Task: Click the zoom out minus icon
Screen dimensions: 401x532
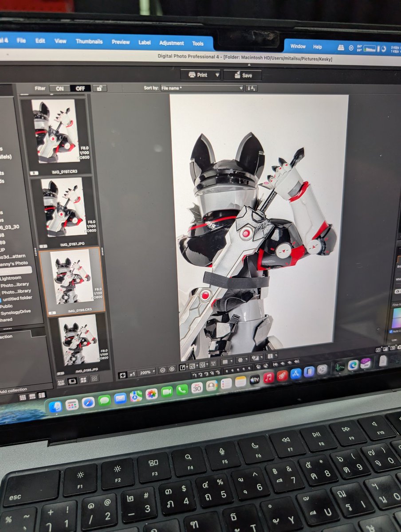Action: coord(162,370)
